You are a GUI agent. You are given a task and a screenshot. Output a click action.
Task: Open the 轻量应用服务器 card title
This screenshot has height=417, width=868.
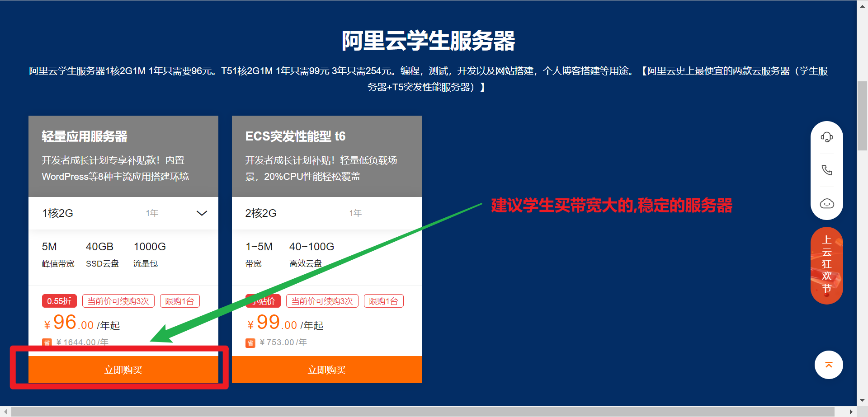[x=85, y=136]
